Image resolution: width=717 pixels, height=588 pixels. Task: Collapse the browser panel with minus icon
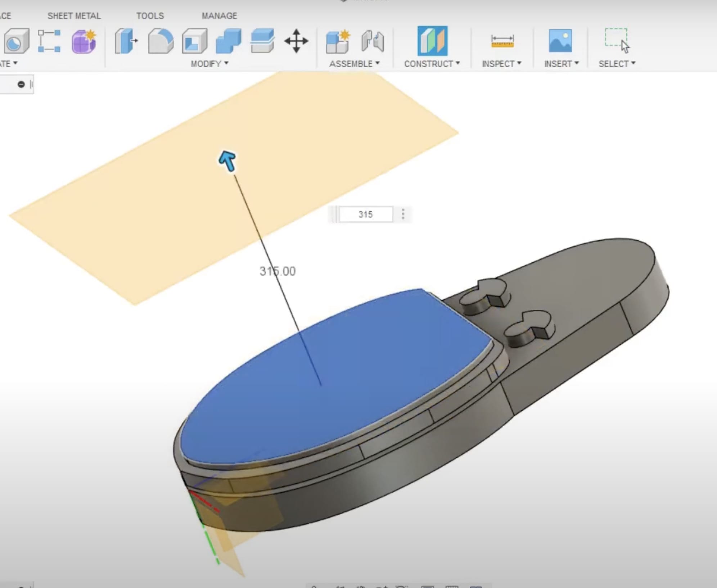pyautogui.click(x=21, y=84)
